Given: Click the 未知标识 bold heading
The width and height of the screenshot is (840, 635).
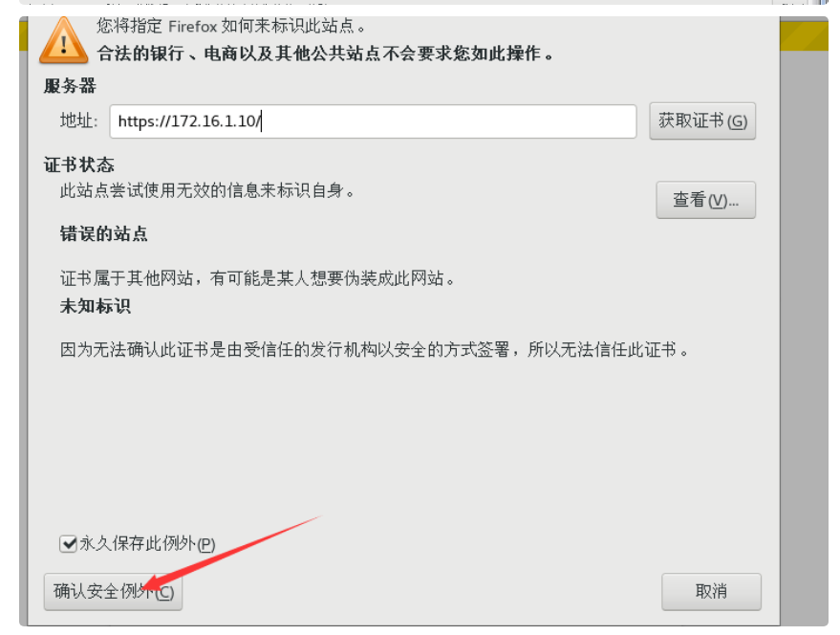Looking at the screenshot, I should click(95, 306).
